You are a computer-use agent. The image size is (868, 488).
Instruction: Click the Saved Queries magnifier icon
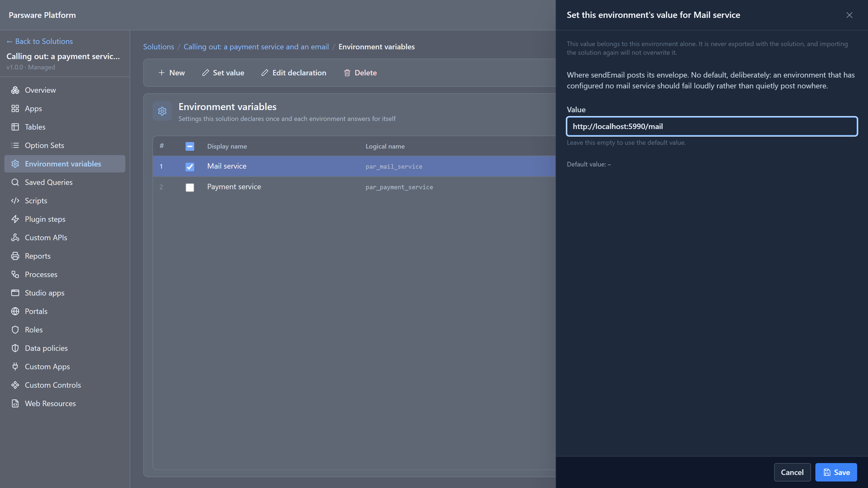click(x=15, y=182)
